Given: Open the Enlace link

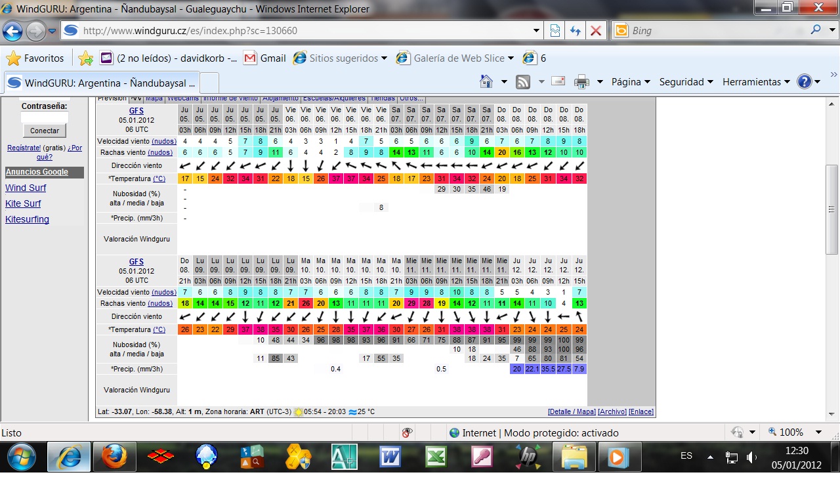Looking at the screenshot, I should pos(641,412).
